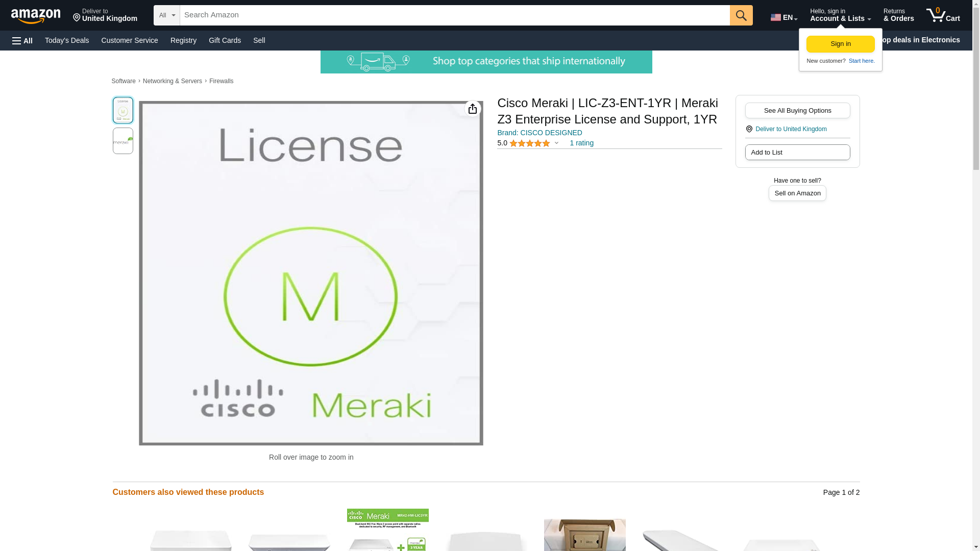The width and height of the screenshot is (980, 551).
Task: Open the All hamburger menu
Action: click(x=22, y=40)
